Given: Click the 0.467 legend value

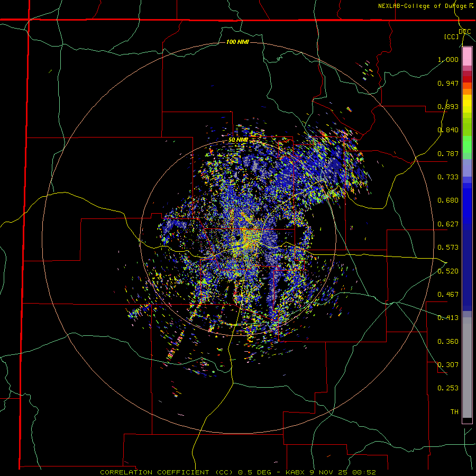Looking at the screenshot, I should (x=448, y=295).
